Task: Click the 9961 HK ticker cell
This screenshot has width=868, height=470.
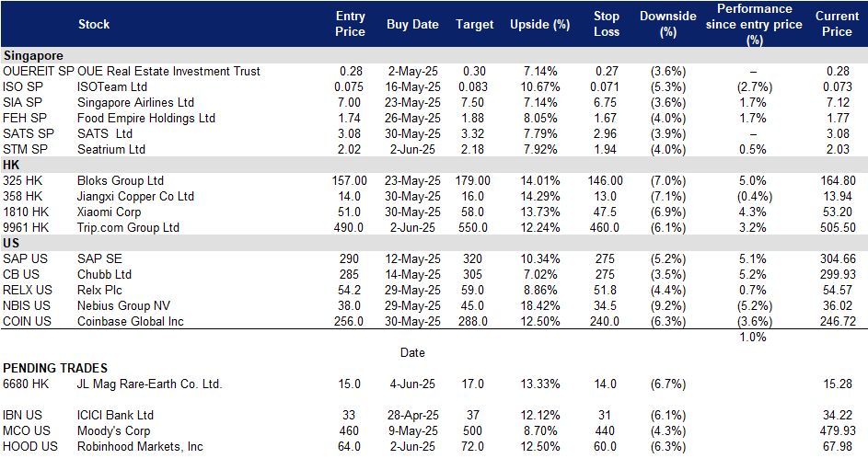Action: tap(24, 227)
